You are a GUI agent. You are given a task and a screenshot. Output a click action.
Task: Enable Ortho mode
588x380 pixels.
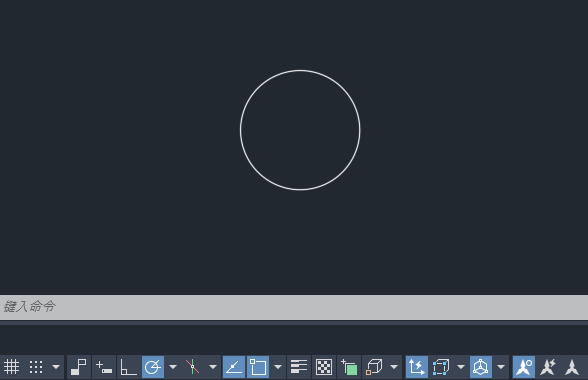coord(128,367)
